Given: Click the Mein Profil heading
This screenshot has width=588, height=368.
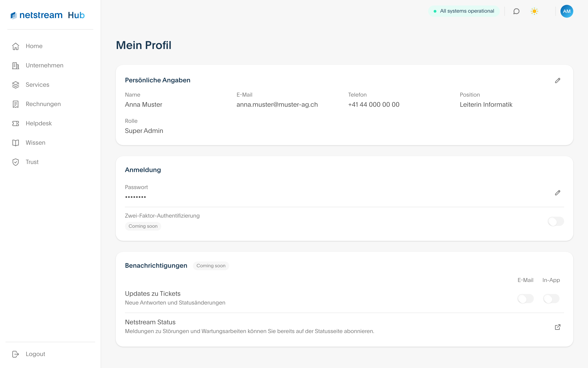Looking at the screenshot, I should (144, 45).
